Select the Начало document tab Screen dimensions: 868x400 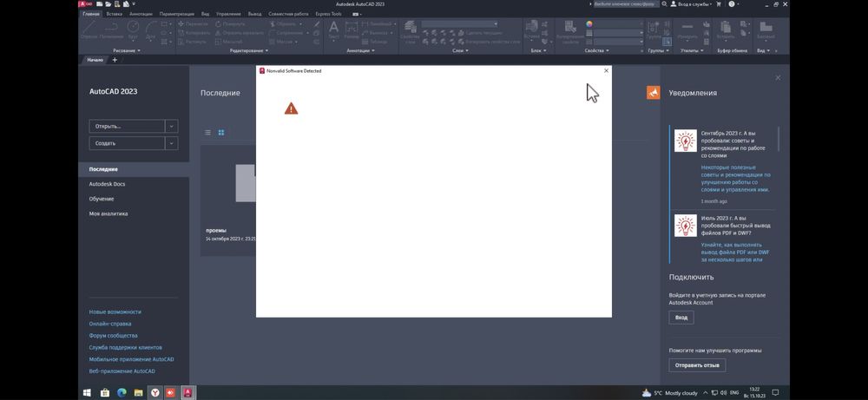95,60
